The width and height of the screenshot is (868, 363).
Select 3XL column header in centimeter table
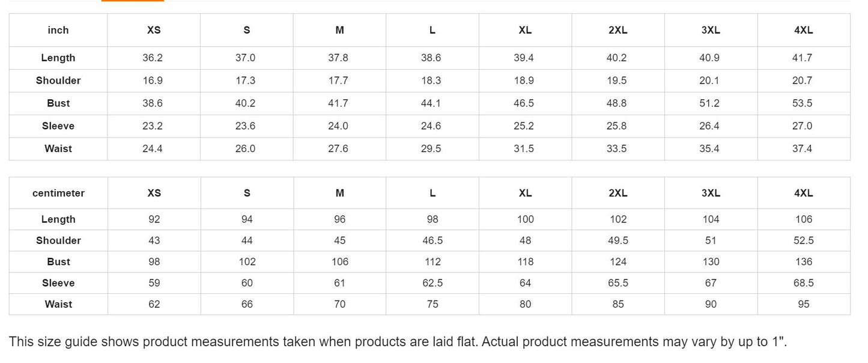click(711, 193)
